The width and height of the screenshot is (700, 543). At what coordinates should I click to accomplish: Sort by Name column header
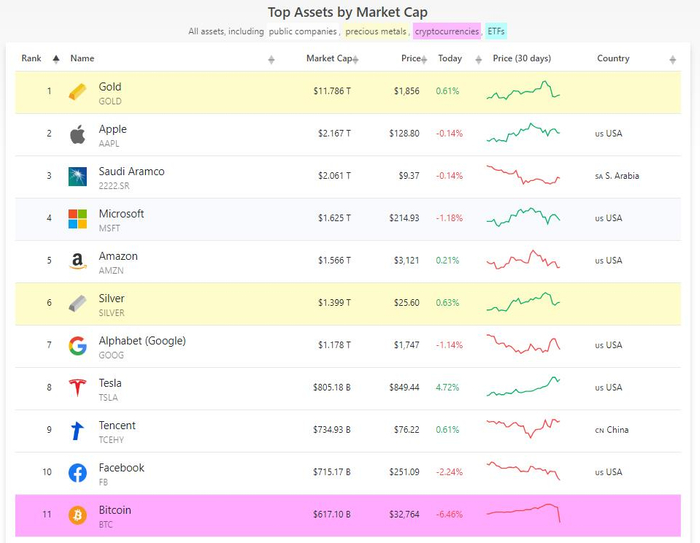tap(83, 59)
